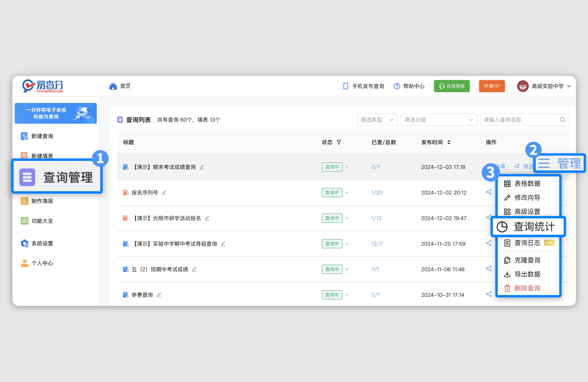Choose 查询日志 in the manage menu
The height and width of the screenshot is (382, 588).
522,243
